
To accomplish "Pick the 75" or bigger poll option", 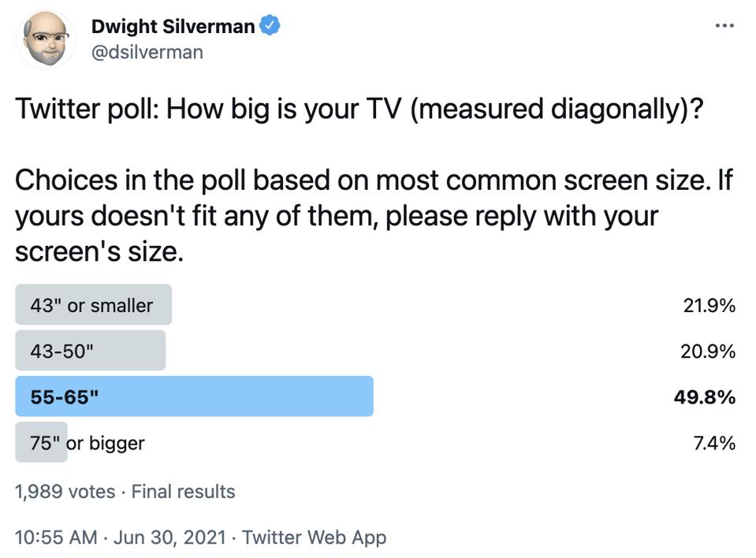I will point(87,442).
